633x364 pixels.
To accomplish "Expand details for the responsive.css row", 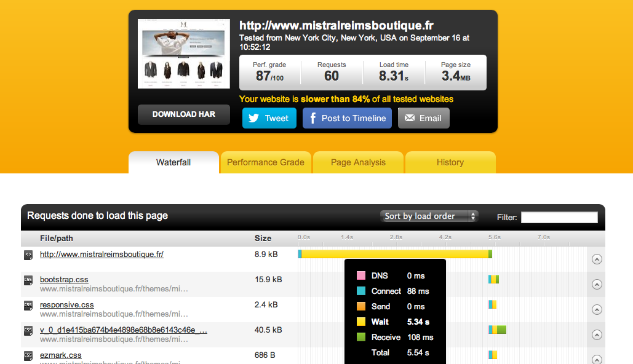I will coord(597,309).
